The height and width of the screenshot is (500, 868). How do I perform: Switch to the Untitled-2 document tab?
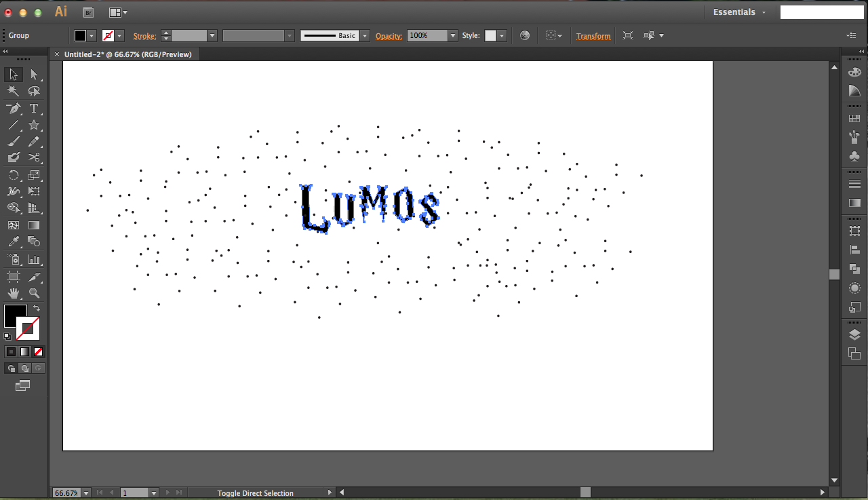click(x=128, y=54)
